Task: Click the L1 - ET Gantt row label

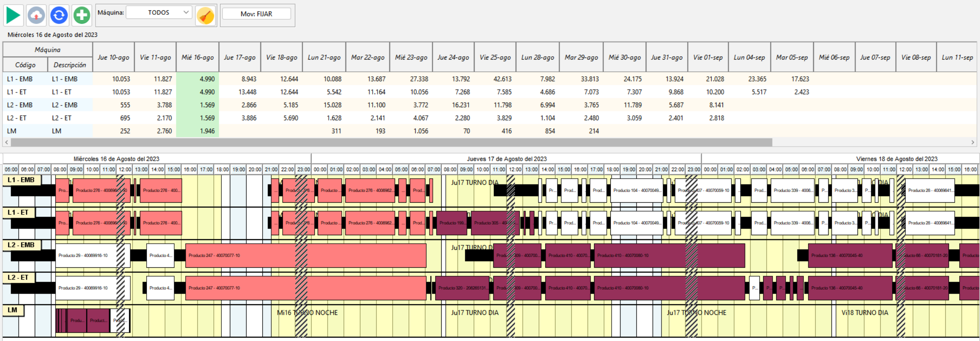Action: (18, 212)
